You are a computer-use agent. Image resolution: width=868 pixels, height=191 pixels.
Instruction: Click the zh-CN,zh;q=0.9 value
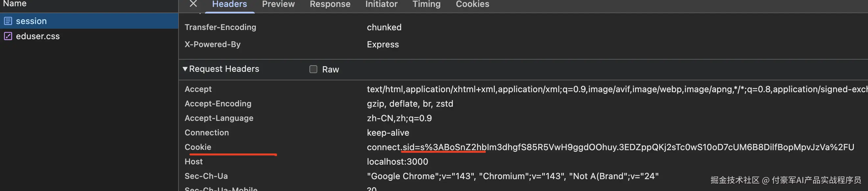tap(399, 118)
